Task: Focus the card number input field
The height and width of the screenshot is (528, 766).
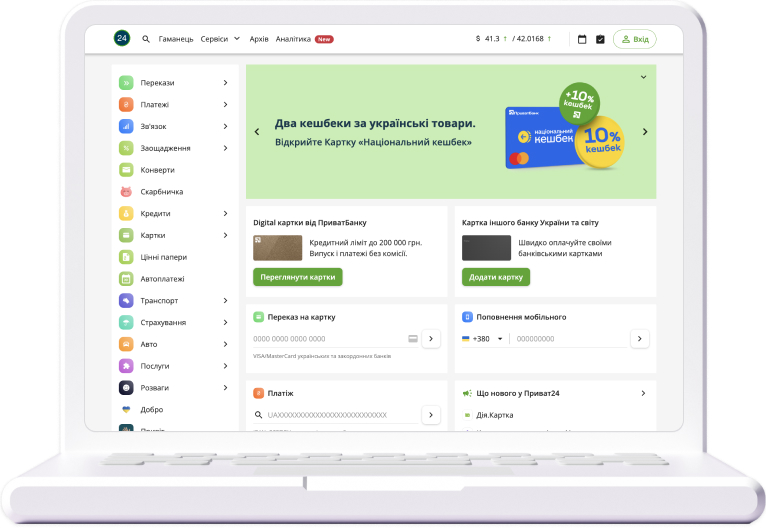Action: [328, 339]
